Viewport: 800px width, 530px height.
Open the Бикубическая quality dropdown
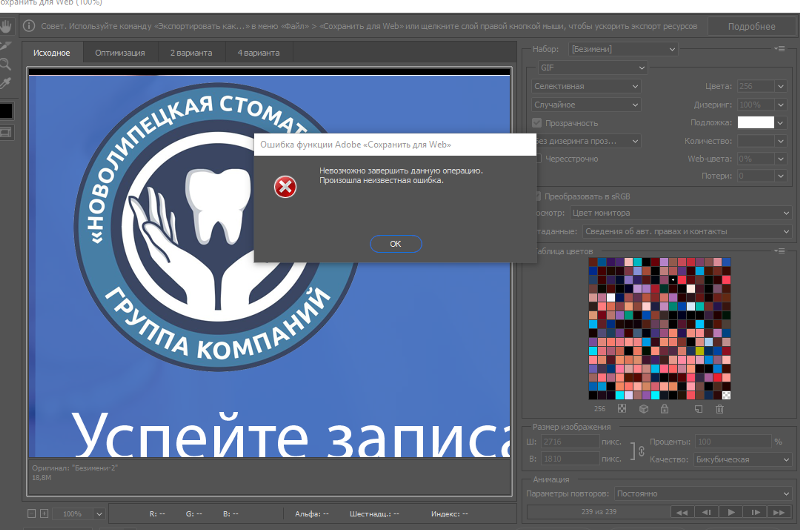click(742, 459)
